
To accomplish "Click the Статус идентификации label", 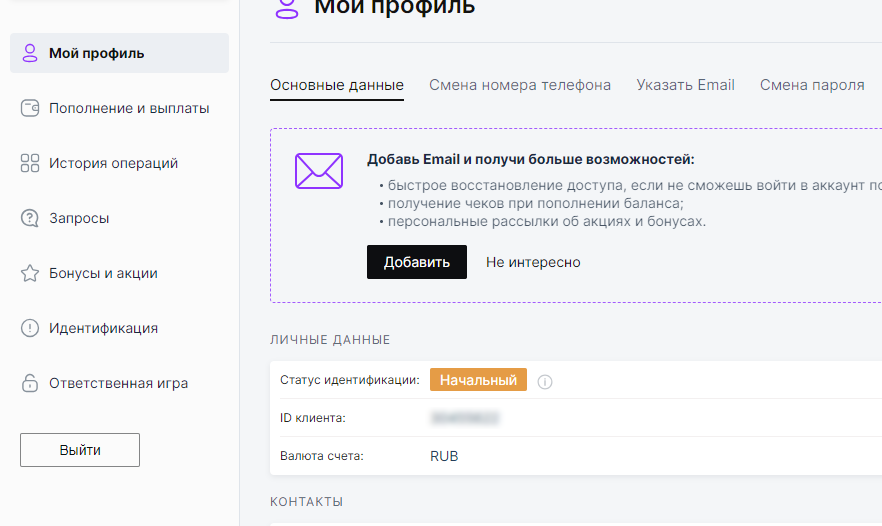I will coord(350,380).
